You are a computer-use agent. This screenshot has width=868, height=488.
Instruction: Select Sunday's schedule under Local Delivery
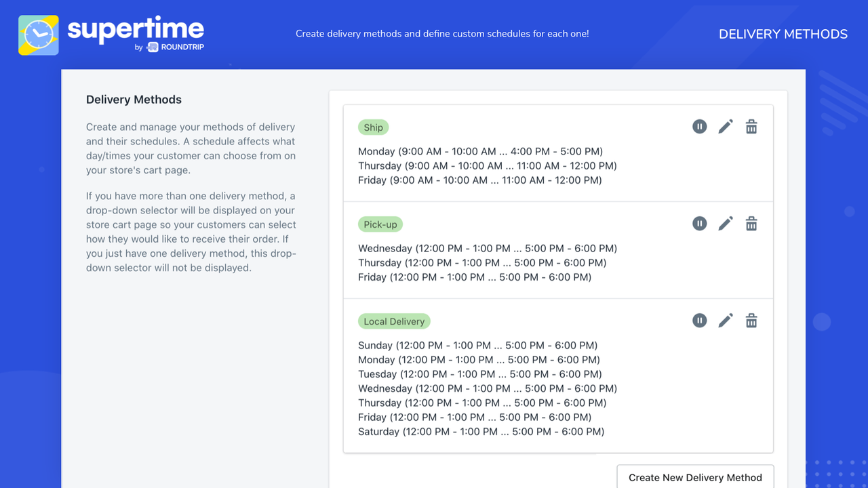coord(477,345)
